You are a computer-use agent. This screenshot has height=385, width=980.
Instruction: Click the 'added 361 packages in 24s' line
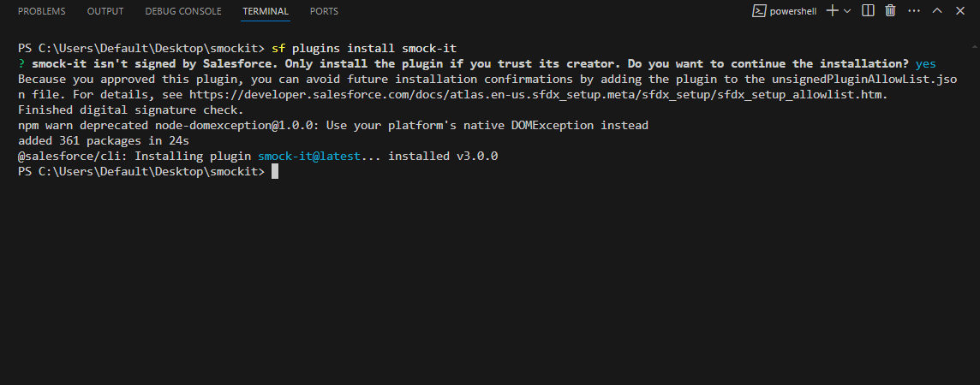point(104,141)
